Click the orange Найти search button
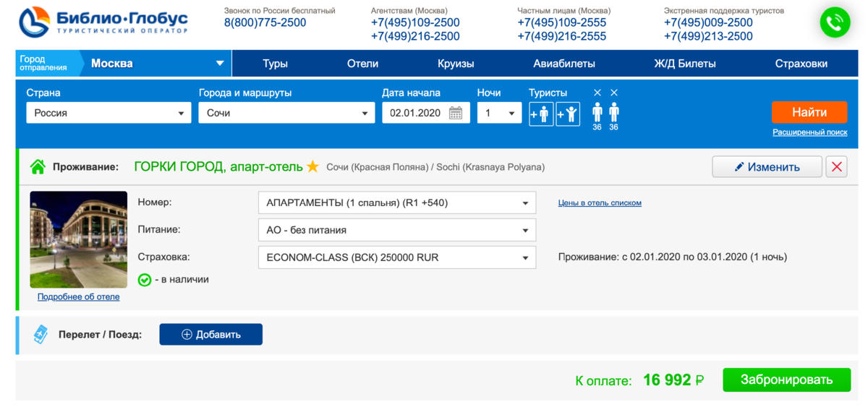 (809, 113)
